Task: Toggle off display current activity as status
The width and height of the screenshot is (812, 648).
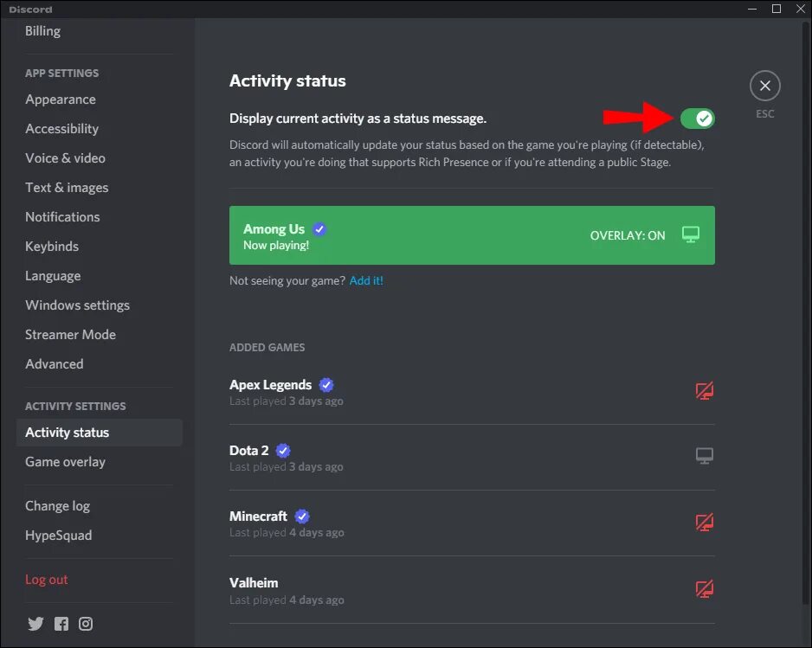Action: pos(697,118)
